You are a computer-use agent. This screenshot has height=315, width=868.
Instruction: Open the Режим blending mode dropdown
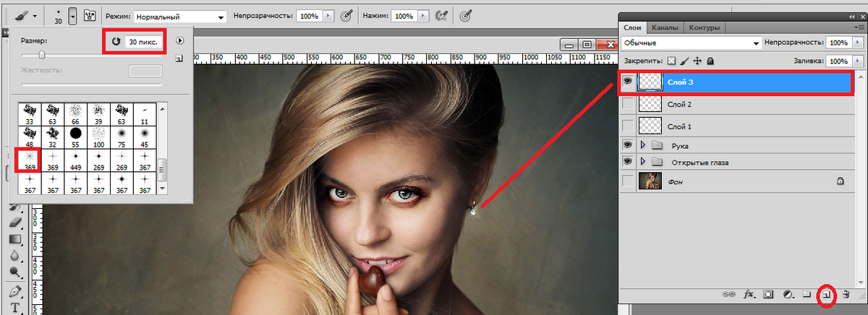pyautogui.click(x=179, y=16)
